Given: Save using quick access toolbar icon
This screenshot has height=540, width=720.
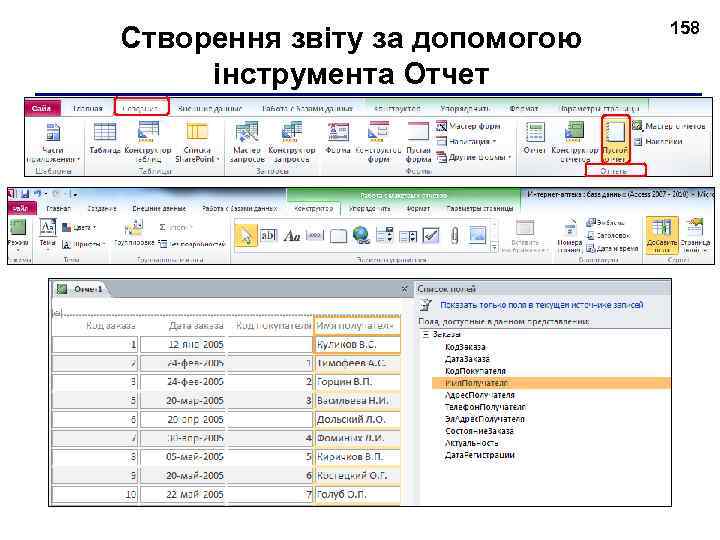Looking at the screenshot, I should pyautogui.click(x=24, y=194).
